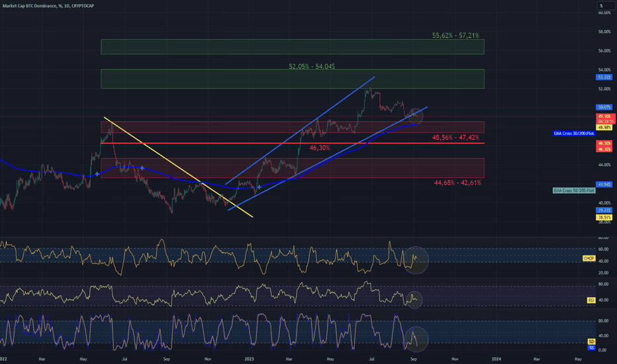Select the upper green 55,62% zone rectangle
Image resolution: width=617 pixels, height=364 pixels.
(293, 47)
